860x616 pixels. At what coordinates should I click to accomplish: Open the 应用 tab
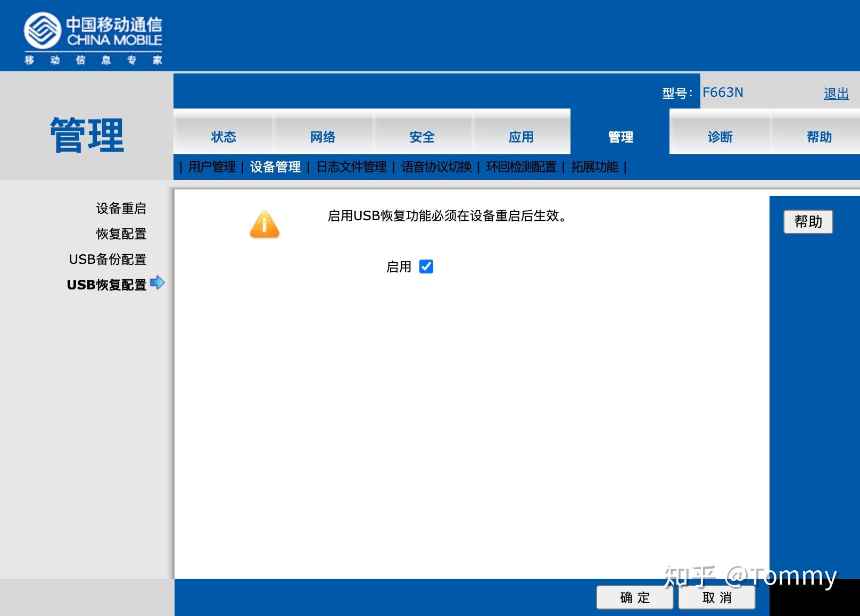click(x=522, y=137)
